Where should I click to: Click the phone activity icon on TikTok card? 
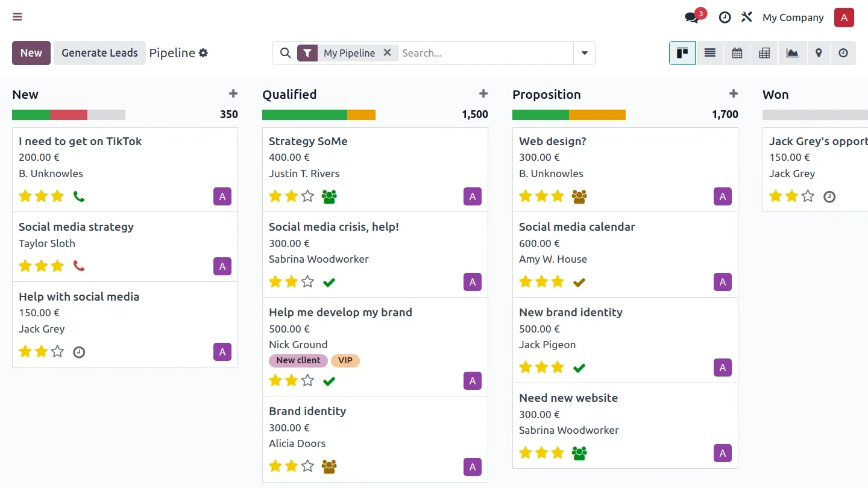click(79, 196)
